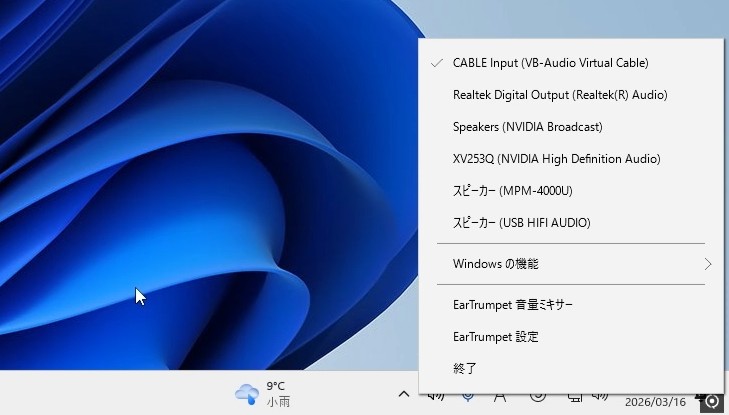Click the Windows speaker volume icon
The width and height of the screenshot is (729, 415).
pos(600,398)
